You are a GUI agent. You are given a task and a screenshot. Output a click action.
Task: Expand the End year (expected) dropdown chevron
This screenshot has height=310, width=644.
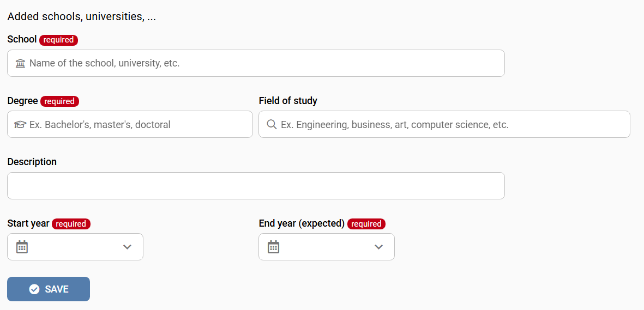point(378,247)
